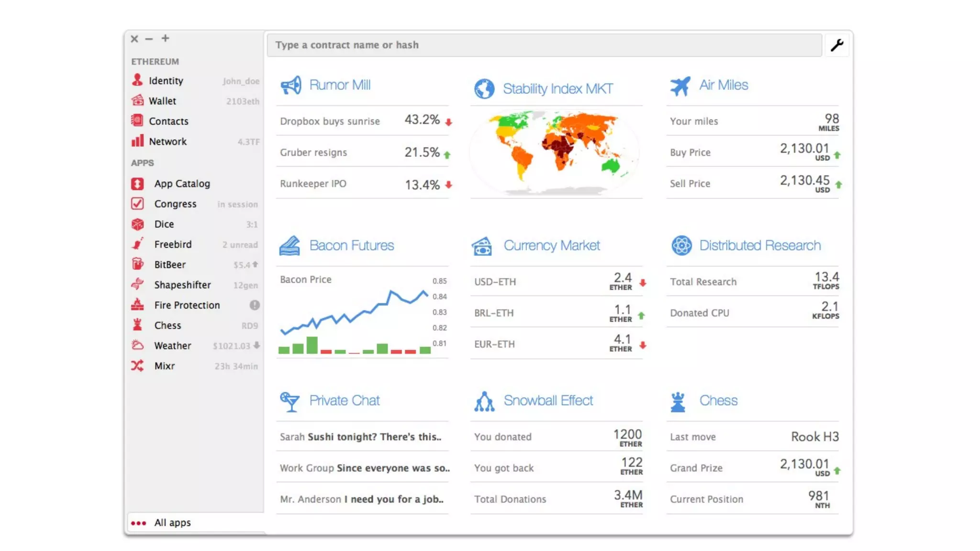Click the Bacon Futures icon
980x551 pixels.
point(290,246)
